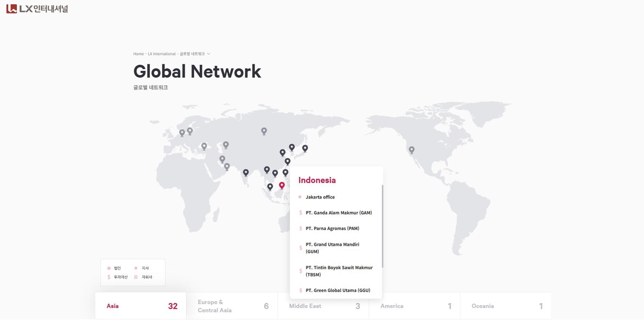The width and height of the screenshot is (644, 324).
Task: Click the LX International breadcrumb link
Action: pos(162,54)
